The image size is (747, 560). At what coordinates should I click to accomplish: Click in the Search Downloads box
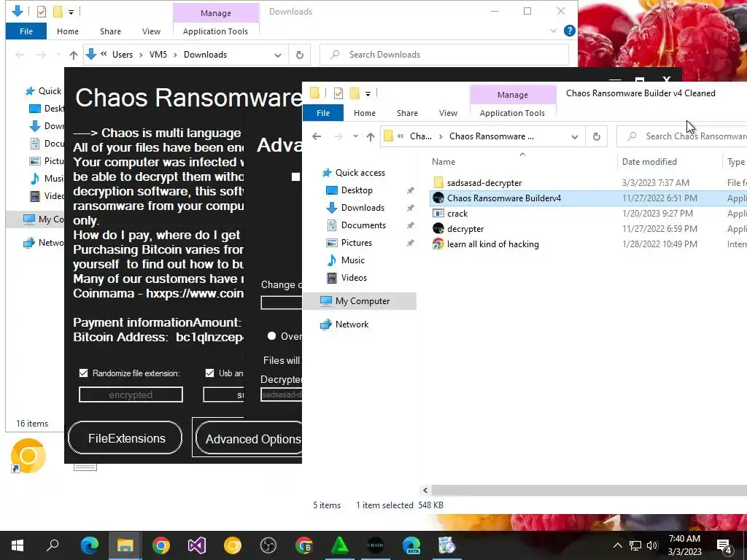click(x=444, y=55)
